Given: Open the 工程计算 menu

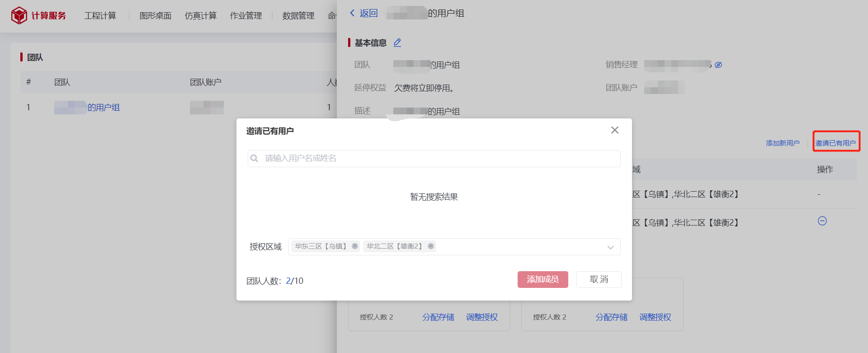Looking at the screenshot, I should click(x=100, y=16).
